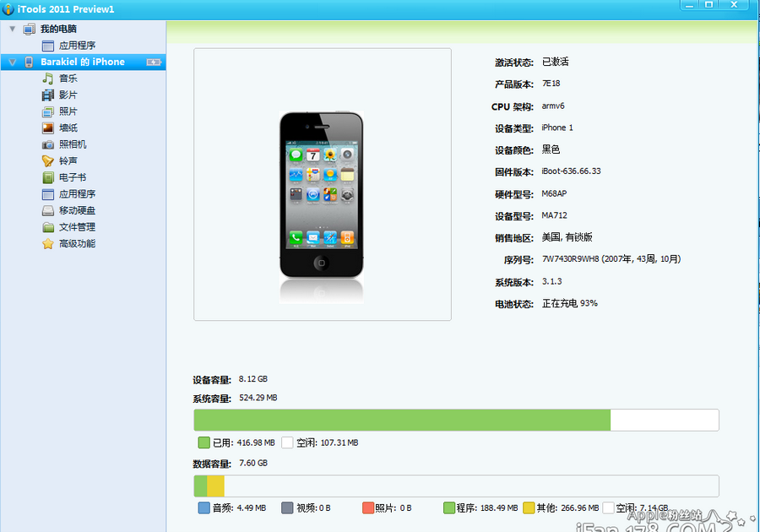Click the data capacity usage bar
The height and width of the screenshot is (532, 760).
point(456,486)
